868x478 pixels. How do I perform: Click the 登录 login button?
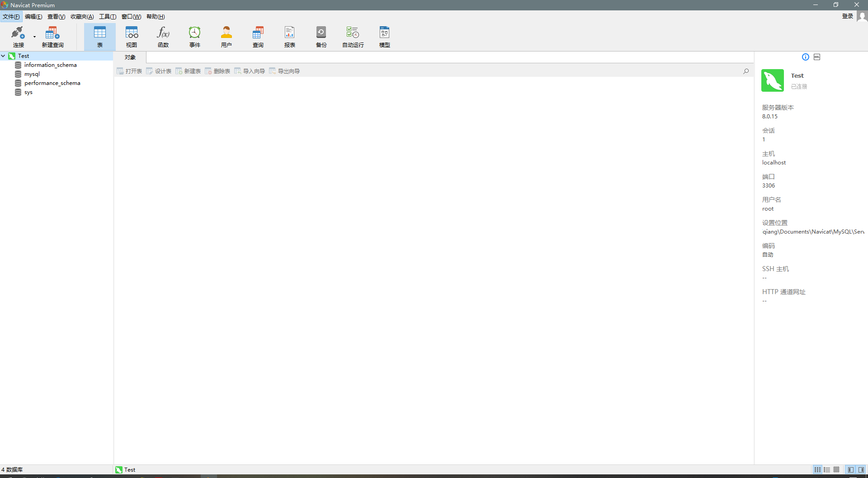(x=848, y=16)
